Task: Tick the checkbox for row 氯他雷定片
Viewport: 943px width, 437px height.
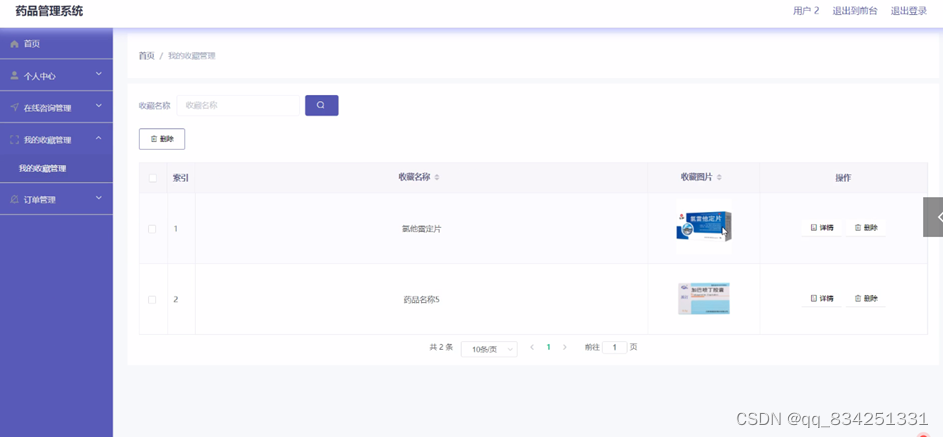Action: tap(152, 229)
